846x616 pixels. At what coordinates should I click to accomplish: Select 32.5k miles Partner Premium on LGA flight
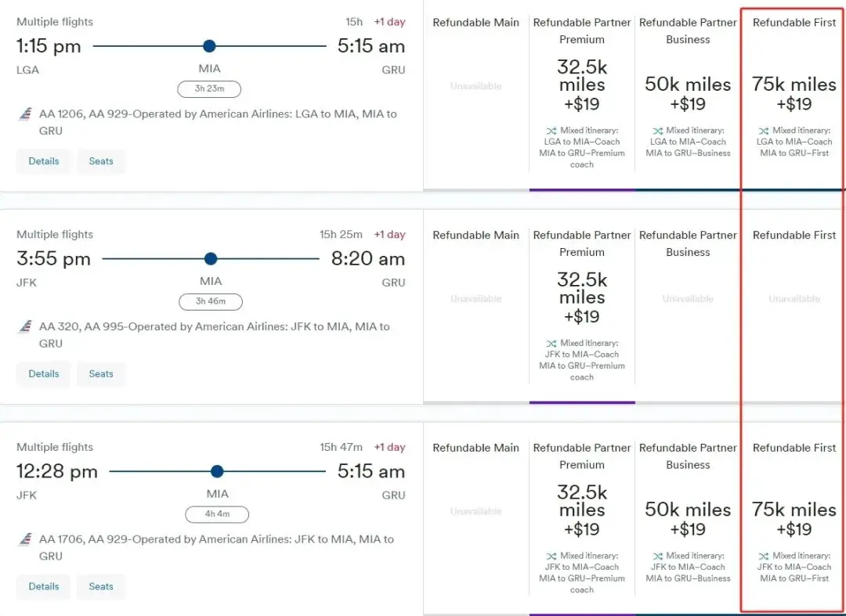pos(582,85)
